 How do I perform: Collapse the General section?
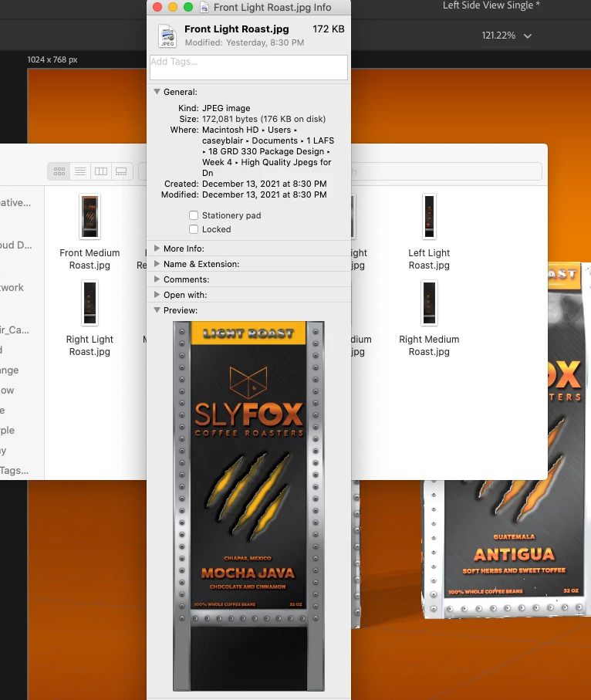(x=157, y=92)
